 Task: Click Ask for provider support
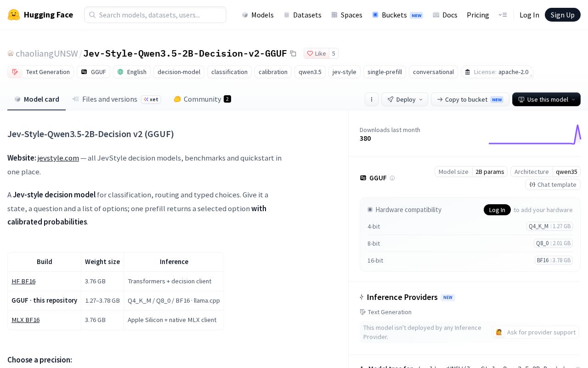pyautogui.click(x=535, y=332)
